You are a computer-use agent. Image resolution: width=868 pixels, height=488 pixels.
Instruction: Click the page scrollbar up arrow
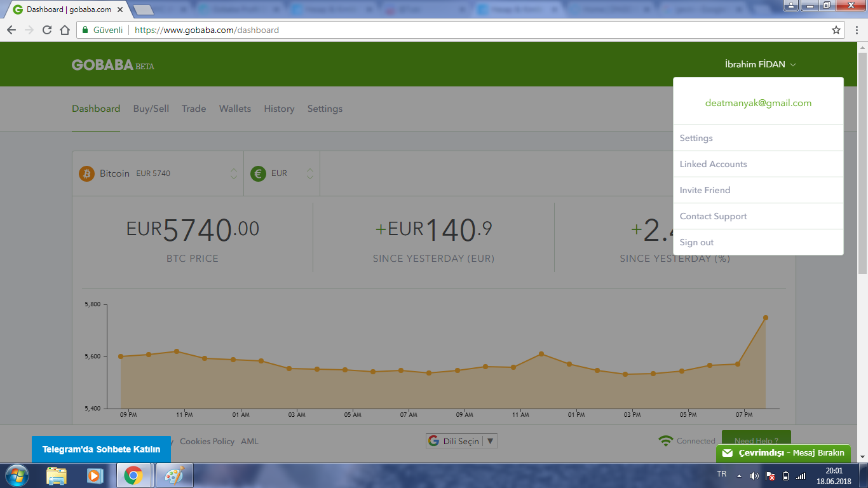click(862, 48)
